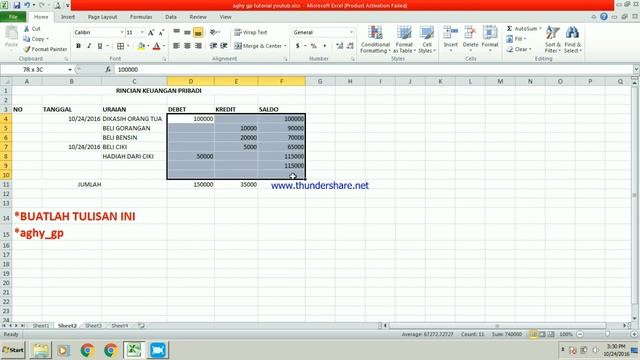
Task: Expand the Merge & Center dropdown arrow
Action: coord(285,46)
